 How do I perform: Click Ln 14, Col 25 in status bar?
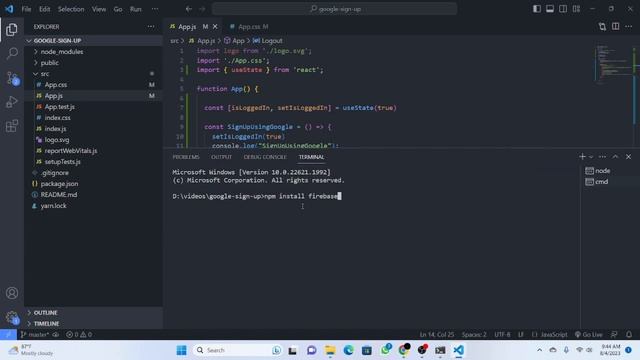(x=436, y=334)
